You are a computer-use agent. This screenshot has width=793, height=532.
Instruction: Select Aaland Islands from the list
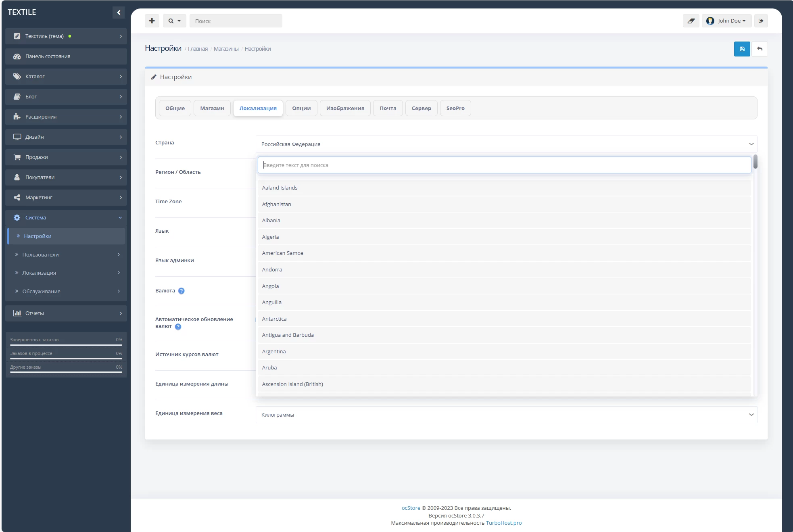(x=504, y=188)
